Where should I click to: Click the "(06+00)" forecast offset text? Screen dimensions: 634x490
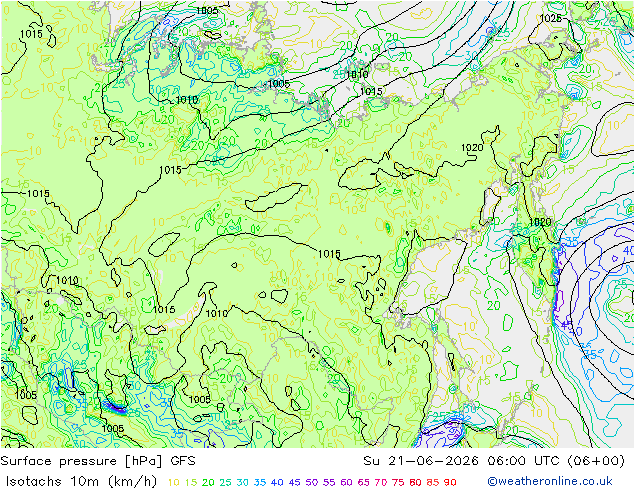tap(596, 461)
